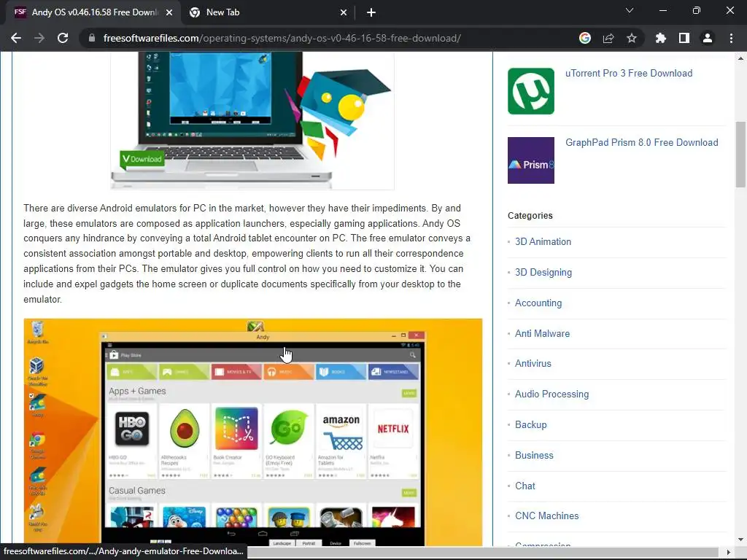The width and height of the screenshot is (747, 560).
Task: Switch to the New Tab tab
Action: 268,12
